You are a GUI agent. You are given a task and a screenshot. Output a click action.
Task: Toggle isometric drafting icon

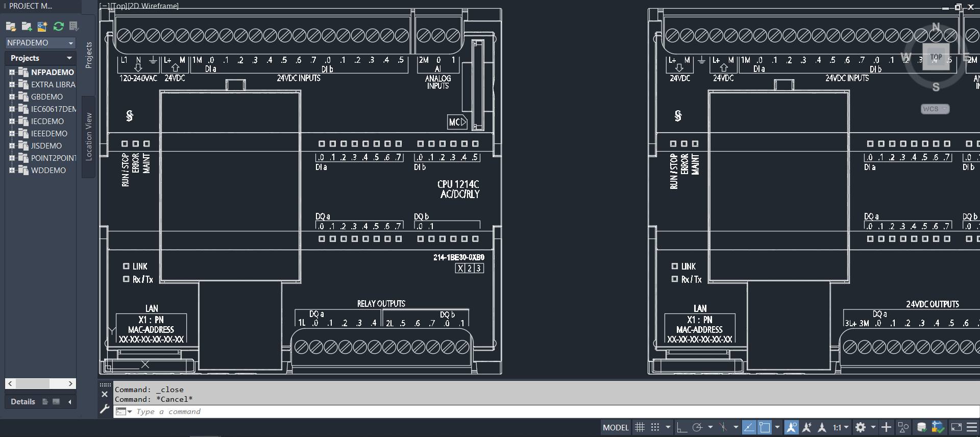point(723,428)
